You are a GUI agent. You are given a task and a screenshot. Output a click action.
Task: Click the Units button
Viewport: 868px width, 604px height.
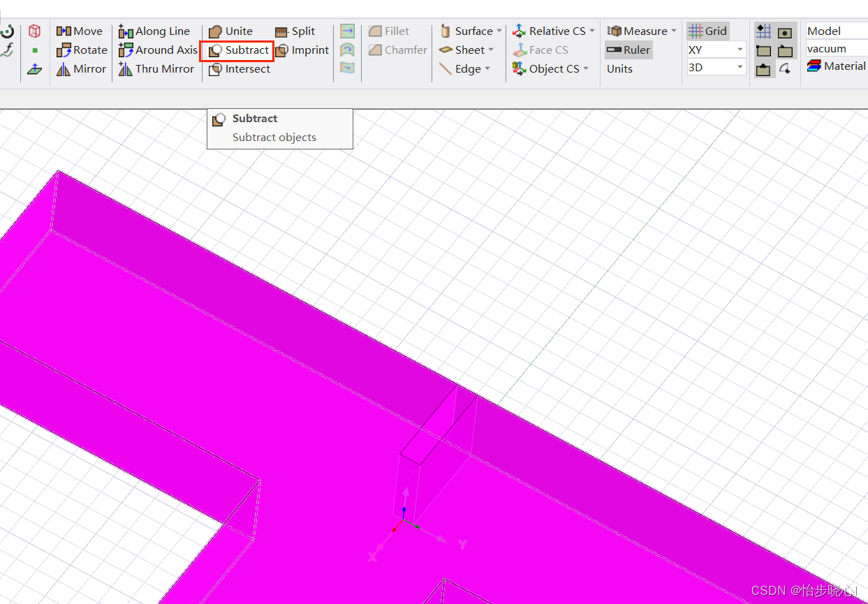pos(619,69)
